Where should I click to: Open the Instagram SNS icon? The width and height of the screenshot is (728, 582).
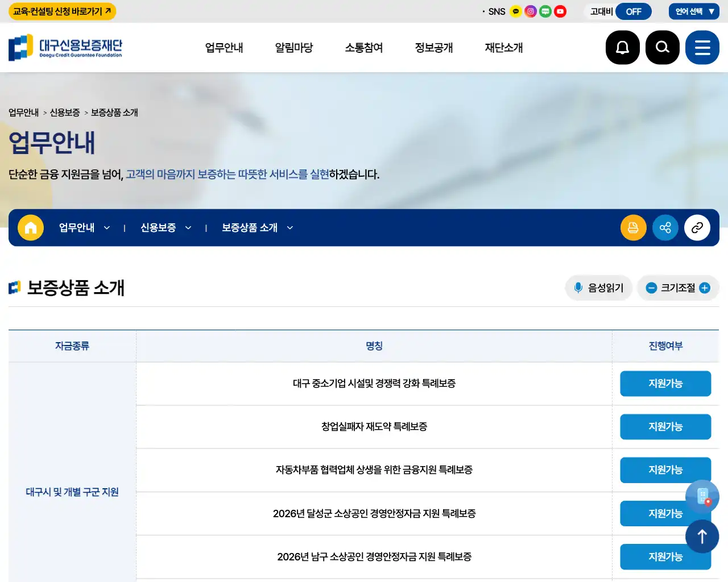tap(531, 11)
